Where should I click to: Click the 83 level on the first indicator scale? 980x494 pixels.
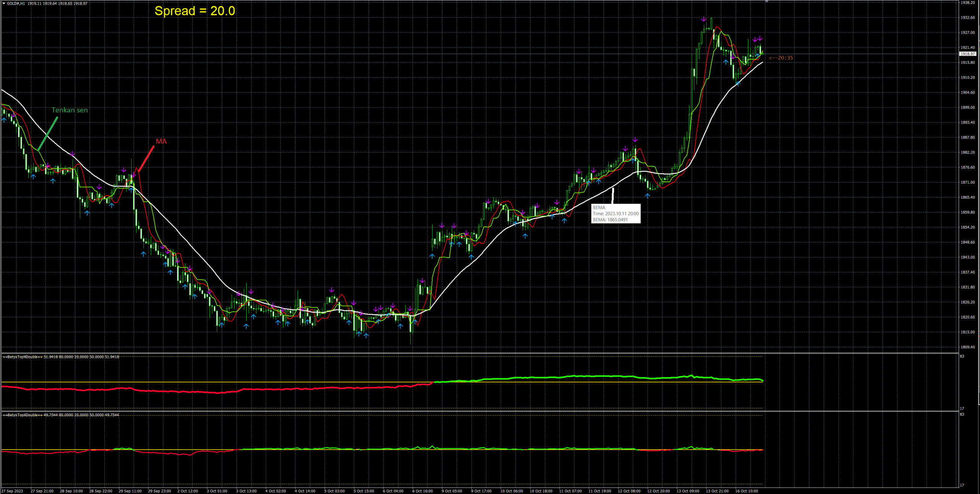[962, 356]
